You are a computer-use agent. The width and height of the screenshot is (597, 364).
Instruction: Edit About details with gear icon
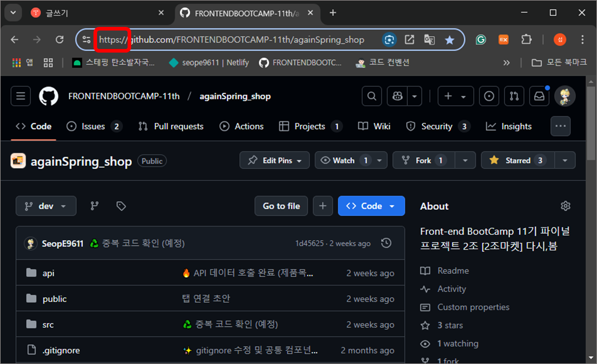tap(565, 206)
